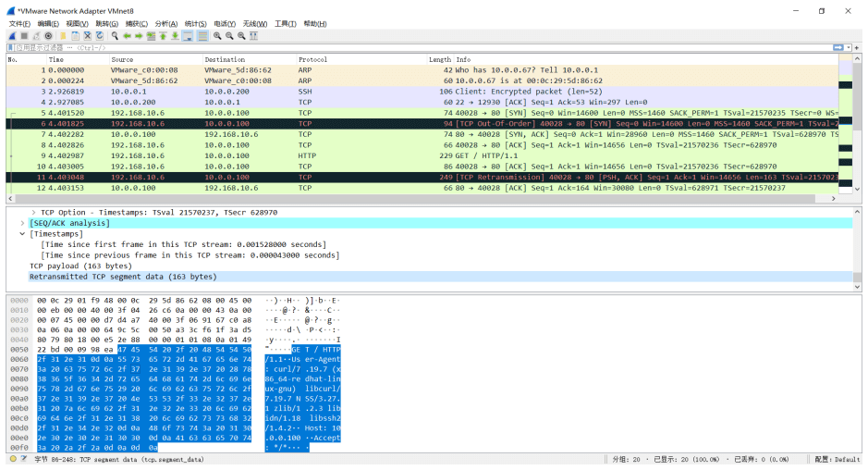868x470 pixels.
Task: Zoom out on packet text
Action: tap(229, 36)
